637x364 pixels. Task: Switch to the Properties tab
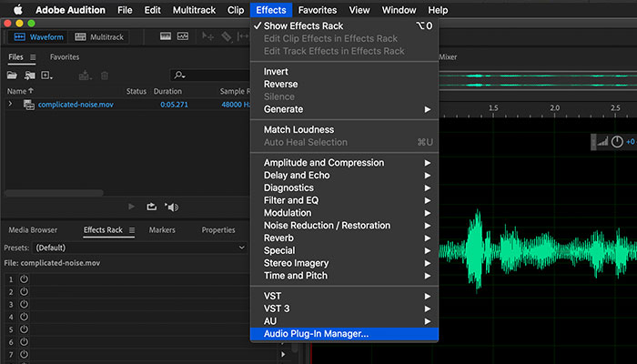point(218,230)
